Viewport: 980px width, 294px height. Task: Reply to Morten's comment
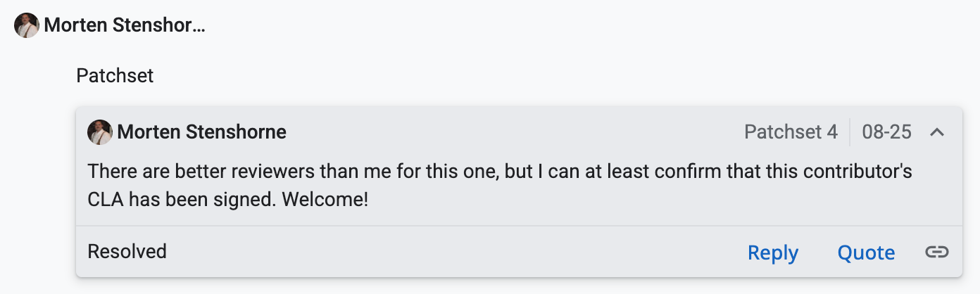point(772,253)
